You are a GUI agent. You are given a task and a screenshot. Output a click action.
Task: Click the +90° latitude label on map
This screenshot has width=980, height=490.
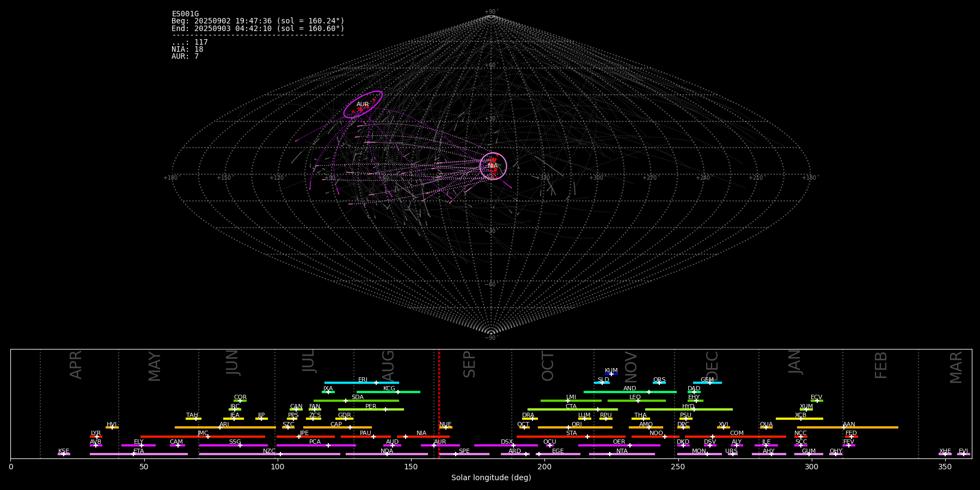click(491, 12)
